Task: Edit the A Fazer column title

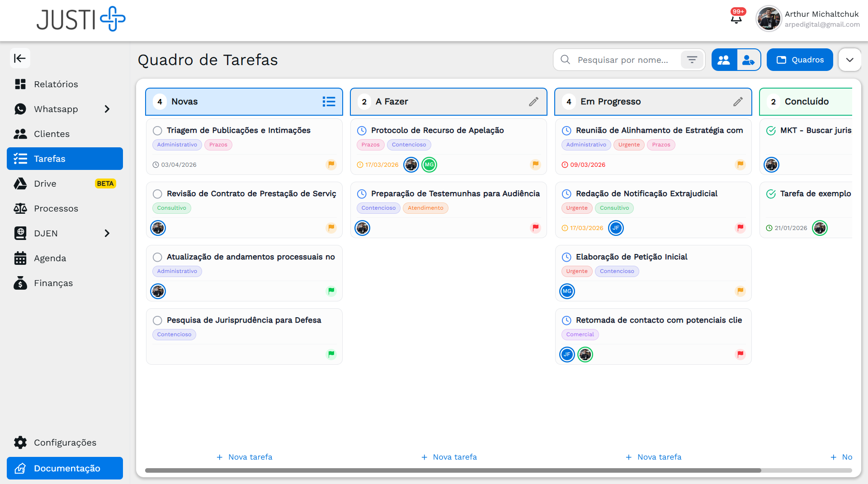Action: pyautogui.click(x=533, y=102)
